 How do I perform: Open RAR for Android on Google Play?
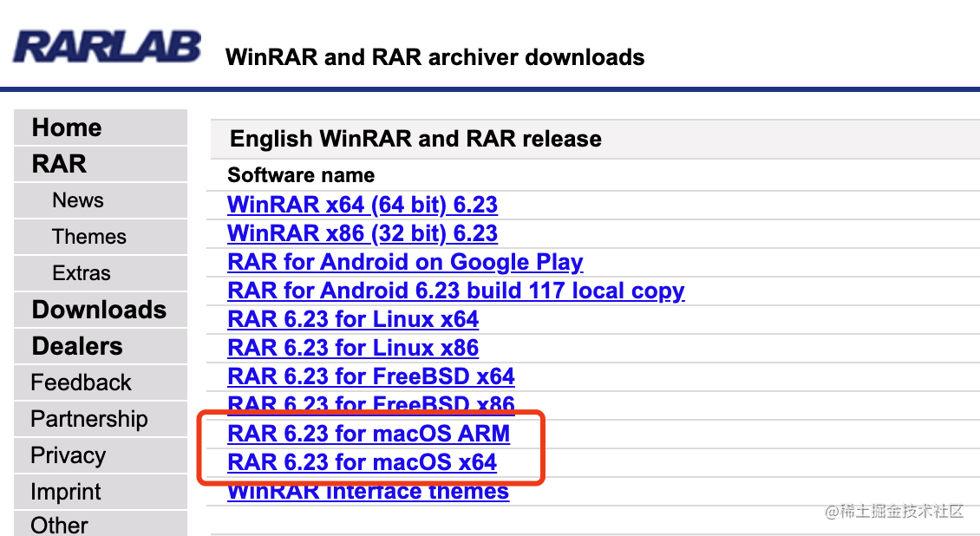coord(405,263)
